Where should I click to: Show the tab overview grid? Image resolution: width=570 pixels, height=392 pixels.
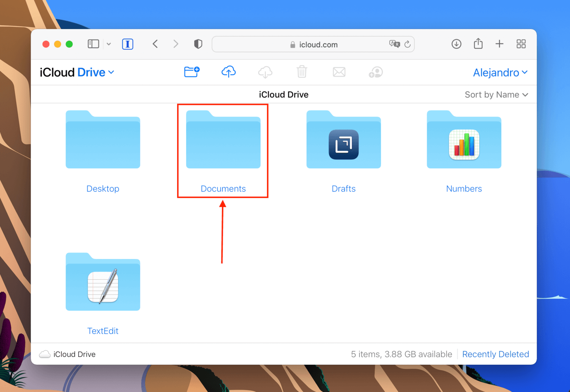521,44
